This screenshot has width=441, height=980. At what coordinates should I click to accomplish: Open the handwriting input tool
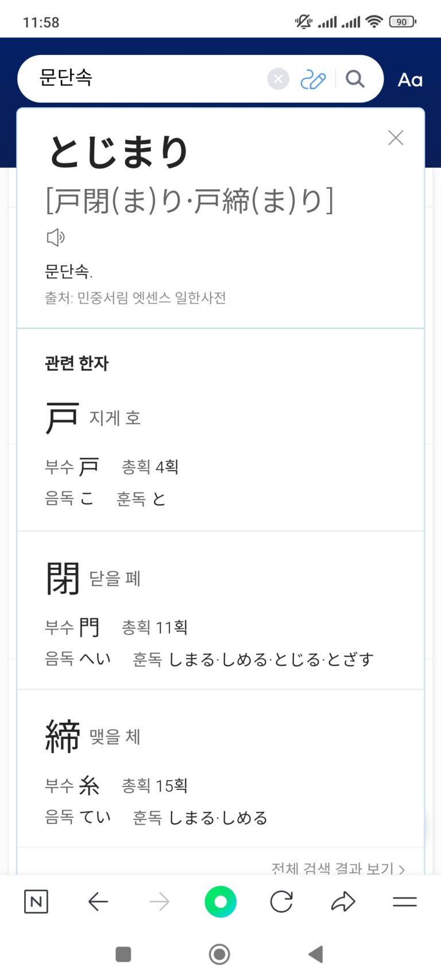313,79
